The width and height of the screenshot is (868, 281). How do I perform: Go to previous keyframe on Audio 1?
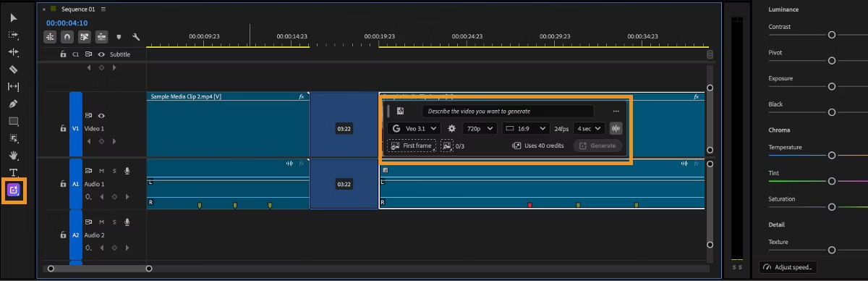102,196
